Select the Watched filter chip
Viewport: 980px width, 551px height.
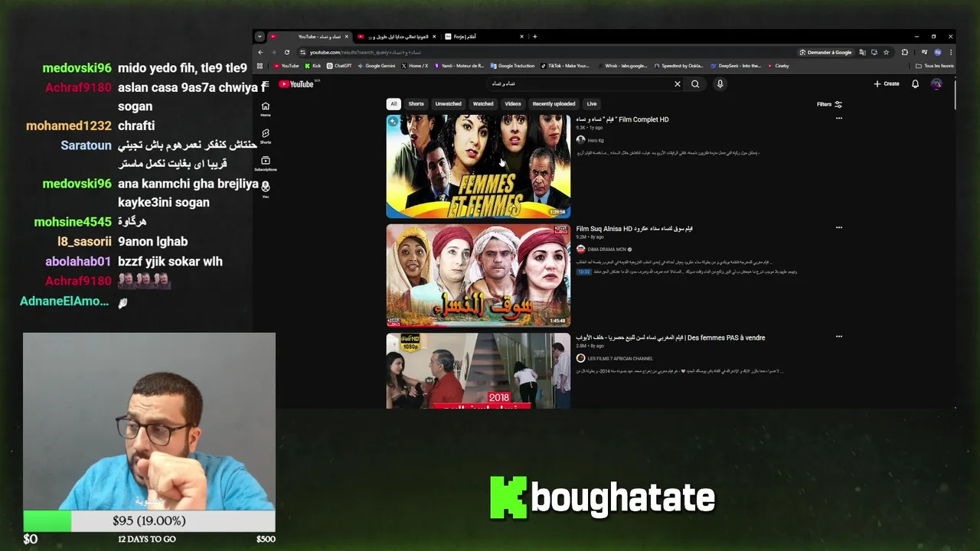tap(483, 104)
